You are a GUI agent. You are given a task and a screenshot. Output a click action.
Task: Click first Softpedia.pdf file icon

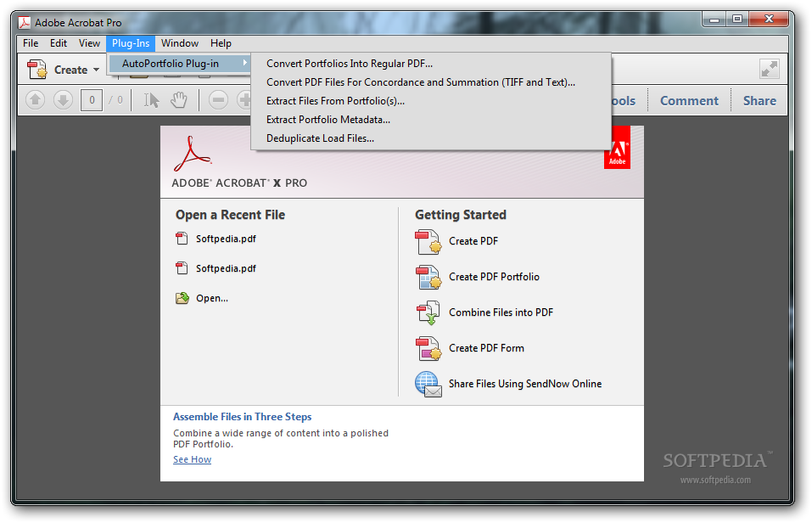(182, 239)
